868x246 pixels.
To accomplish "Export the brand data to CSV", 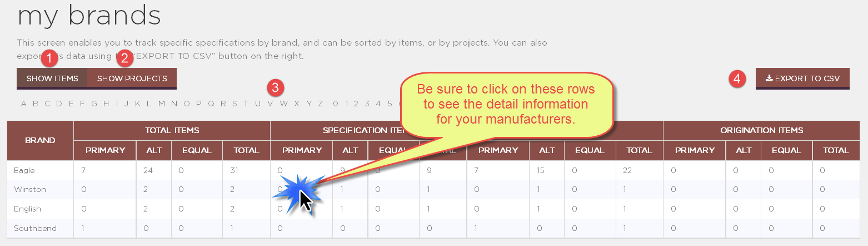I will [802, 78].
